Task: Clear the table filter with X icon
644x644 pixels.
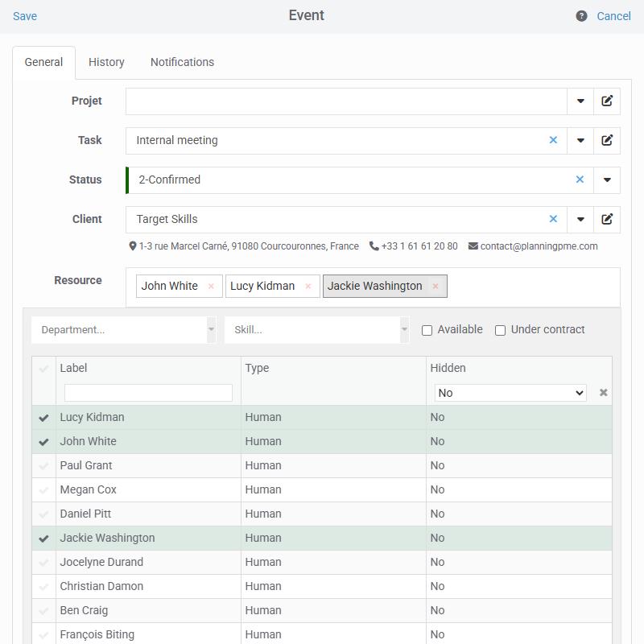Action: [603, 393]
